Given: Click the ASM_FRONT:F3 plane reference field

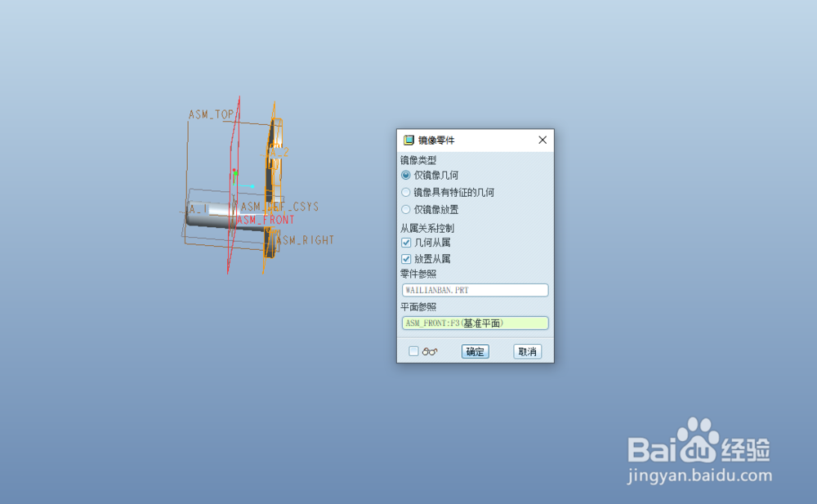Looking at the screenshot, I should tap(474, 323).
